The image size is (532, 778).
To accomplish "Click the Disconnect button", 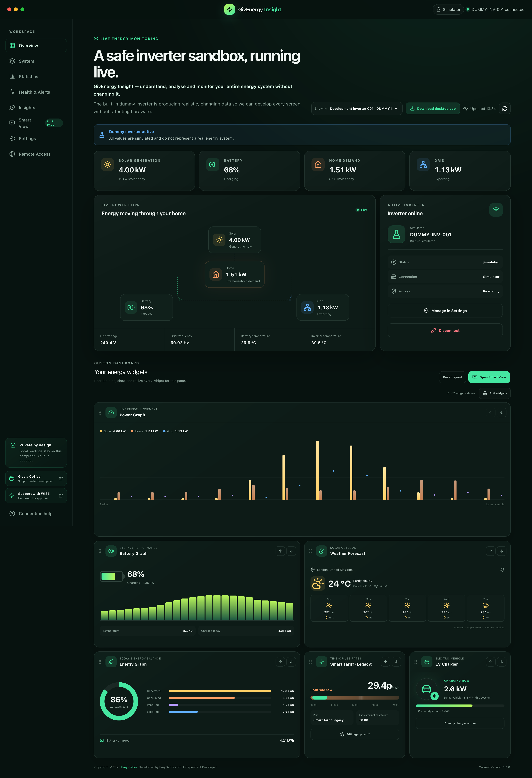I will pos(445,330).
